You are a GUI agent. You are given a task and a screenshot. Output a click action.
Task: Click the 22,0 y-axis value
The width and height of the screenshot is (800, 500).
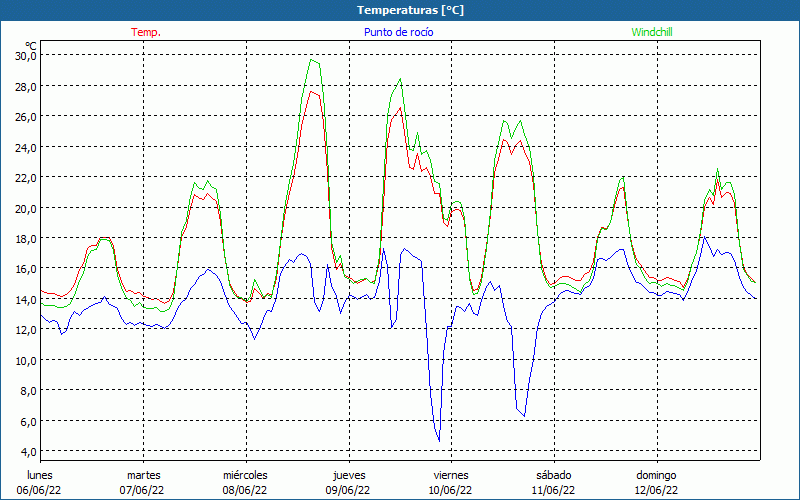pos(26,178)
